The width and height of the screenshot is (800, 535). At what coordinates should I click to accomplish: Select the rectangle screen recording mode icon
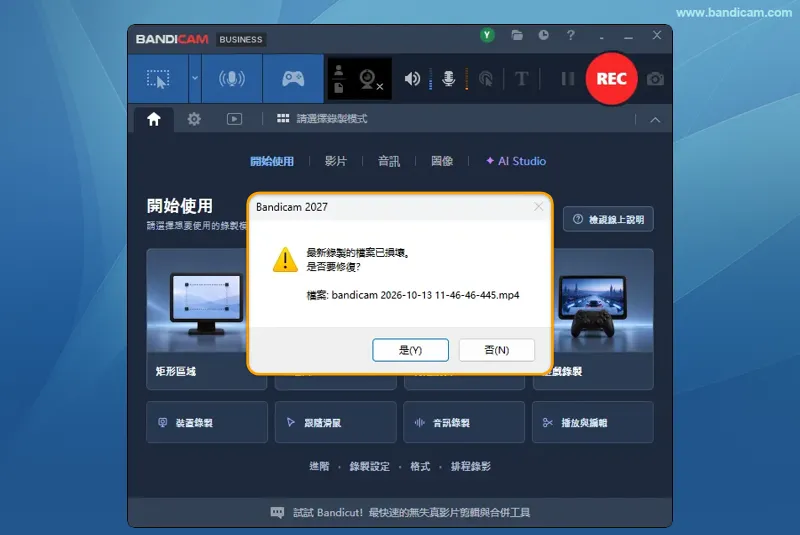tap(158, 79)
